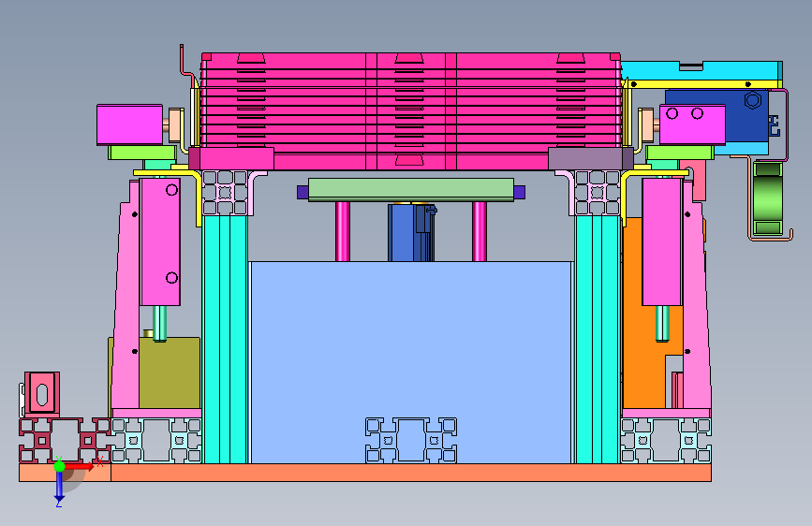Select the purple end cap right of green plate

tap(520, 193)
